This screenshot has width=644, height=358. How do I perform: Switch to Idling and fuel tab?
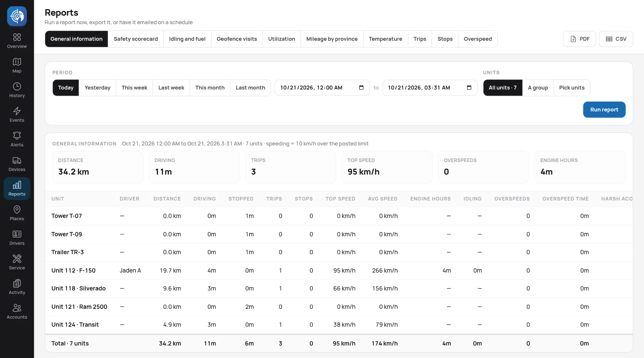(x=187, y=39)
